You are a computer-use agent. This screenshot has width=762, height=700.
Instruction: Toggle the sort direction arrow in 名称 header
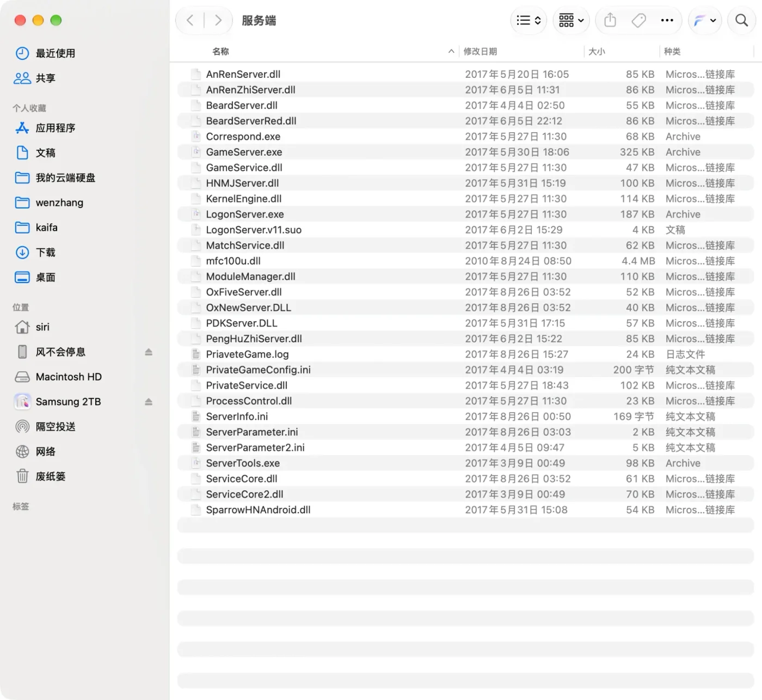point(451,52)
